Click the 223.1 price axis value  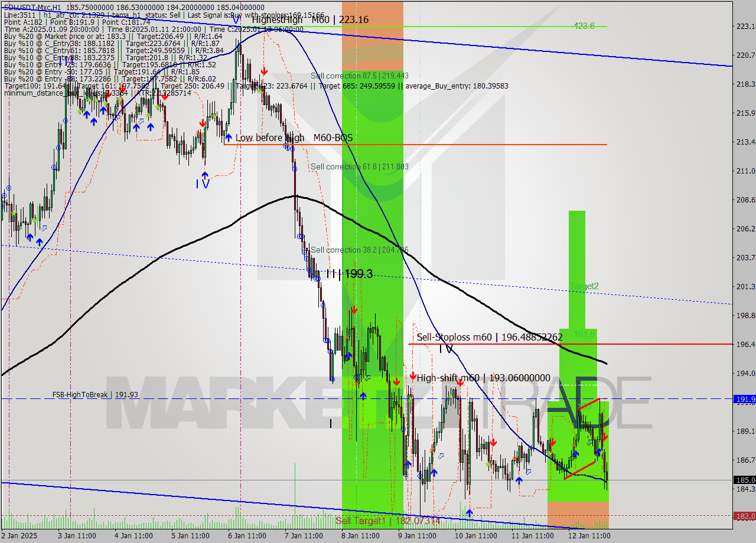click(x=745, y=26)
